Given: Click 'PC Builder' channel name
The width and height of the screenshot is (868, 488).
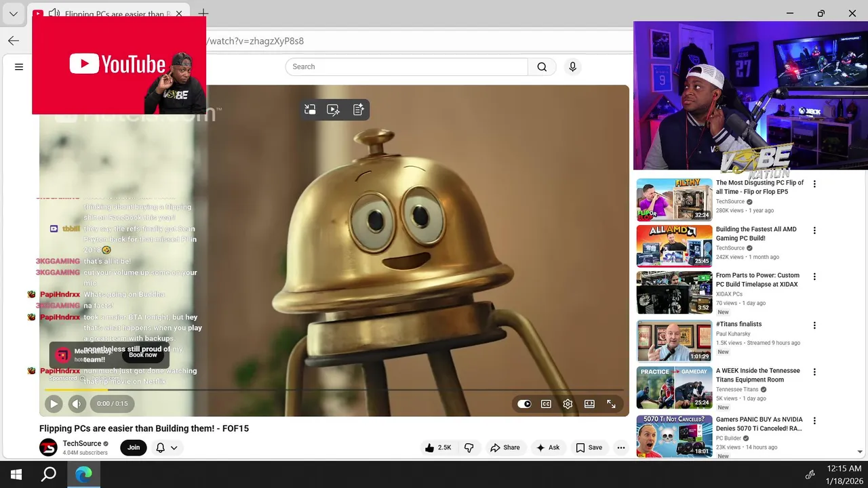Looking at the screenshot, I should [x=728, y=438].
